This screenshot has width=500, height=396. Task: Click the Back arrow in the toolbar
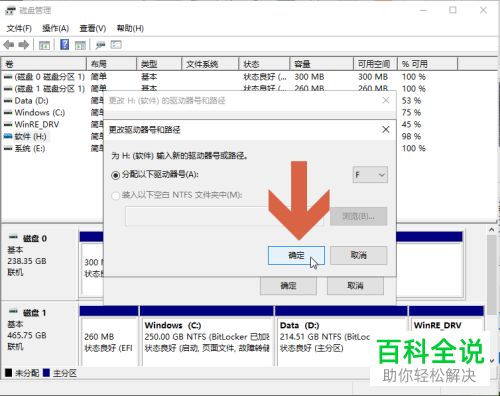coord(9,45)
